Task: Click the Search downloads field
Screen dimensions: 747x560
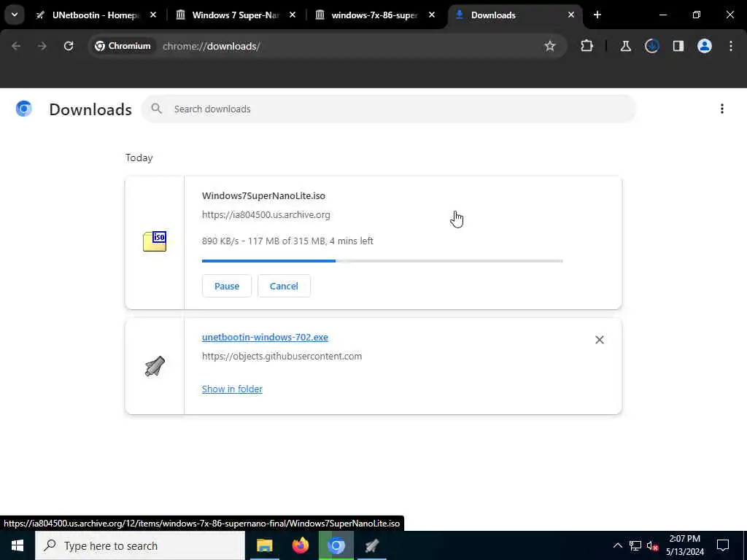Action: [389, 109]
